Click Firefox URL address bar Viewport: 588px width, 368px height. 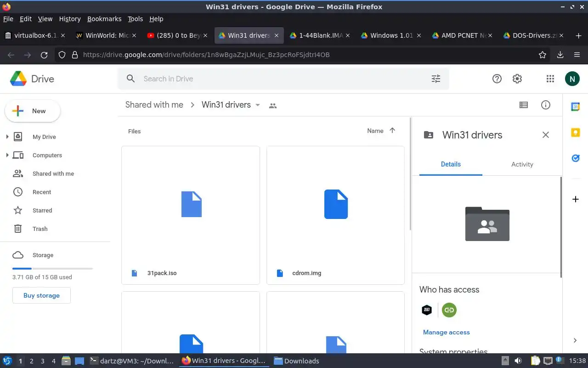coord(303,55)
